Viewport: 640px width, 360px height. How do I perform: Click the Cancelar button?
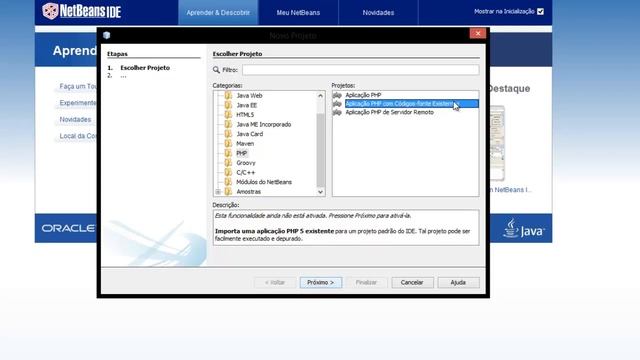coord(412,282)
